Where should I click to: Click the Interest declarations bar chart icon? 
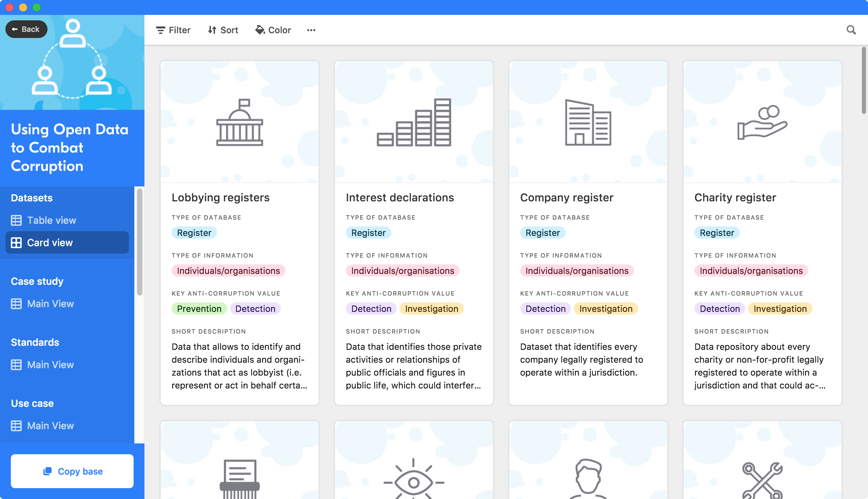click(x=414, y=122)
